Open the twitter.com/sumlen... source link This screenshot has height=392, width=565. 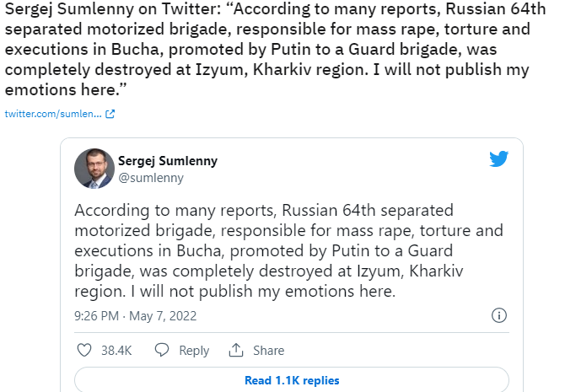53,114
